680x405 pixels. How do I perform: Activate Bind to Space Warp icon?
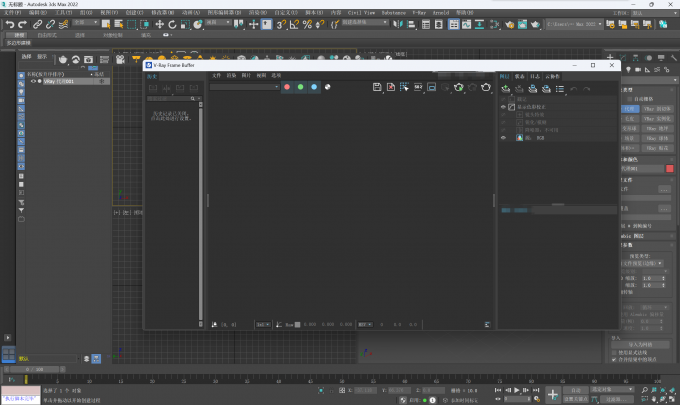[x=63, y=24]
